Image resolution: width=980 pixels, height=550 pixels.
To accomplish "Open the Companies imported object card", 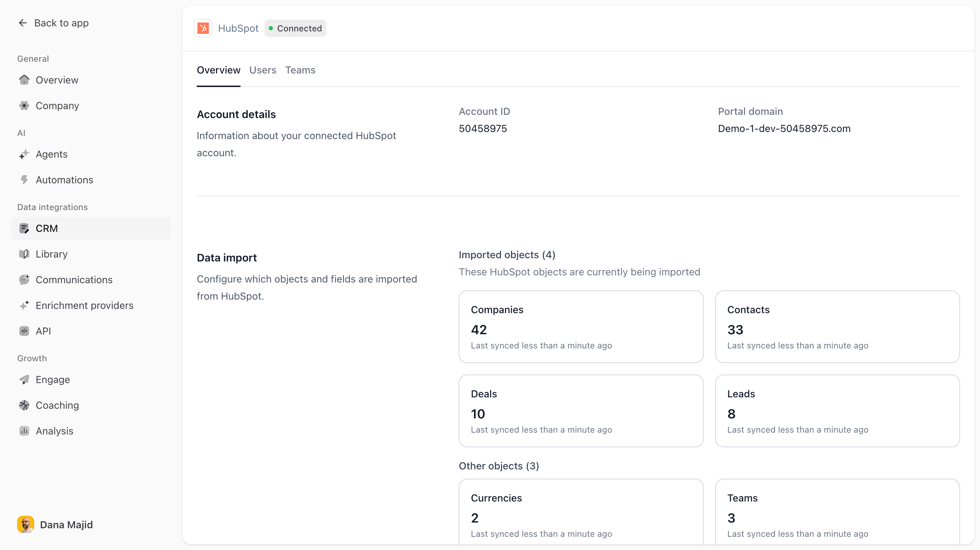I will pos(581,327).
